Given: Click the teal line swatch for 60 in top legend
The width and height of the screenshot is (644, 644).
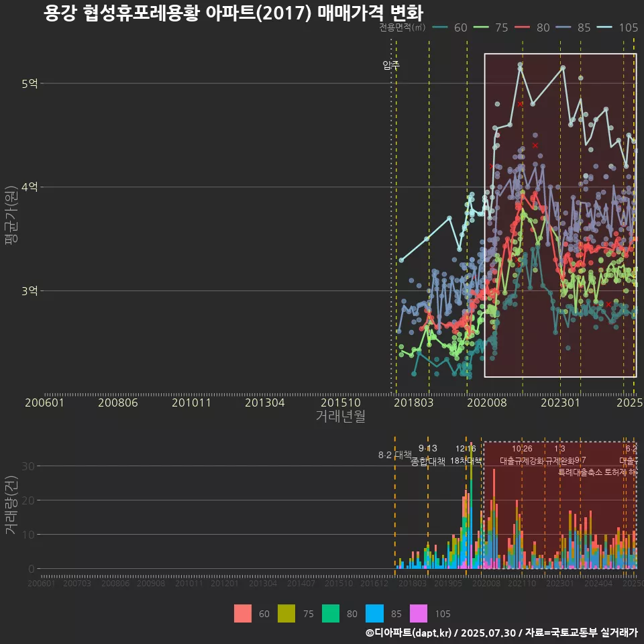Looking at the screenshot, I should (x=440, y=28).
